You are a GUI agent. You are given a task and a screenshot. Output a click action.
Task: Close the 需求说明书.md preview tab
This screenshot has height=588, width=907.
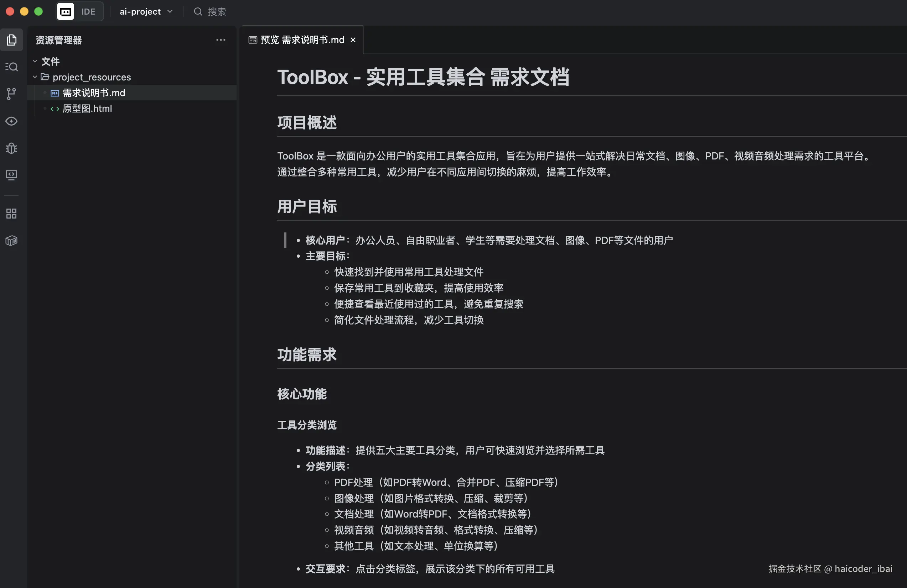click(x=353, y=40)
